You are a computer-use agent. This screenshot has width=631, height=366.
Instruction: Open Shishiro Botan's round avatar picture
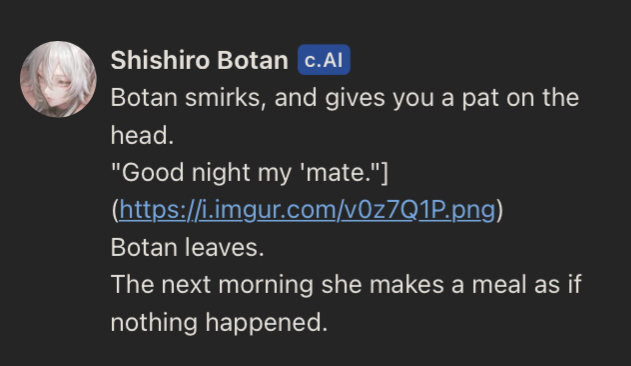58,79
